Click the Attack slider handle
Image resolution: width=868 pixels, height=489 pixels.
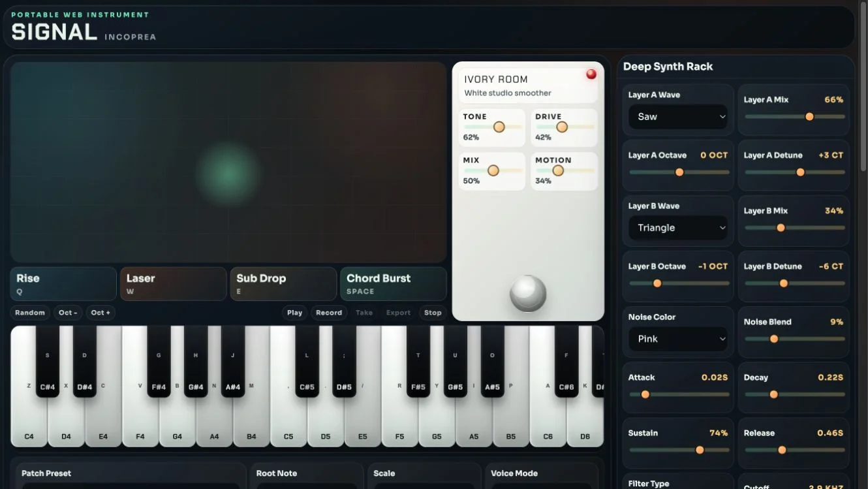coord(645,394)
